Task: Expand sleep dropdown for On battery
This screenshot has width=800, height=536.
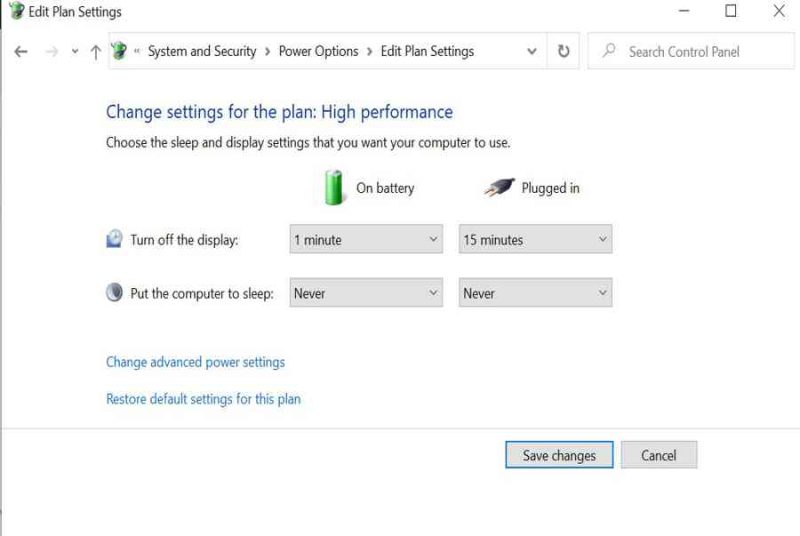Action: [366, 293]
